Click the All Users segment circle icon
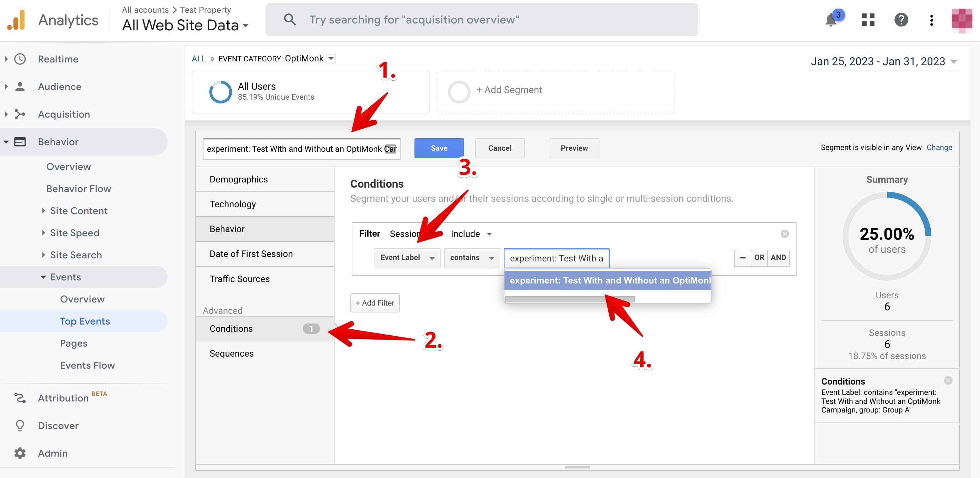Image resolution: width=980 pixels, height=478 pixels. pos(220,92)
